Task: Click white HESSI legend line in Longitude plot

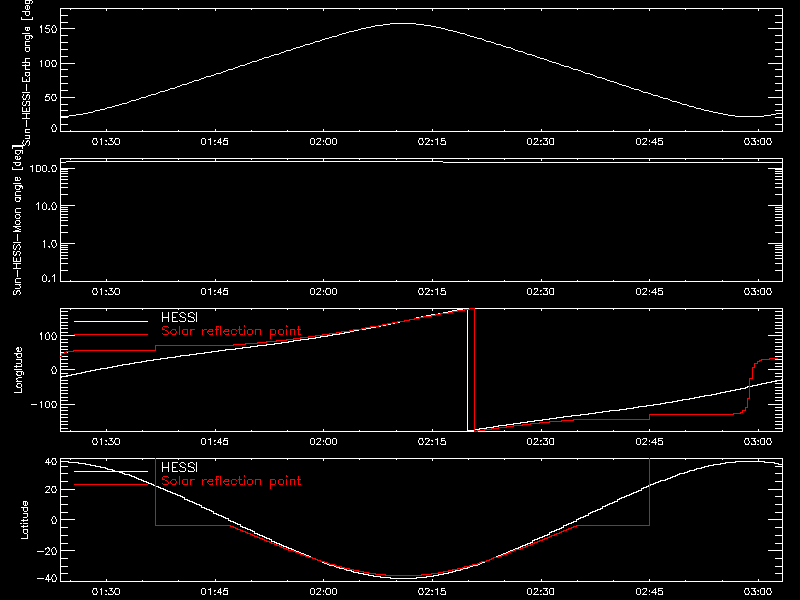Action: [x=111, y=321]
